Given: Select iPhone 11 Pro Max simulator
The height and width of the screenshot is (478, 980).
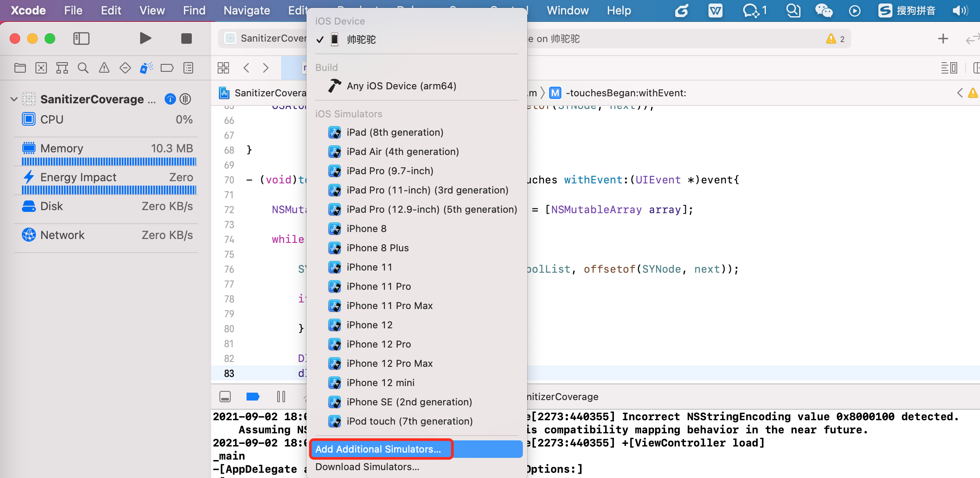Looking at the screenshot, I should coord(416,306).
